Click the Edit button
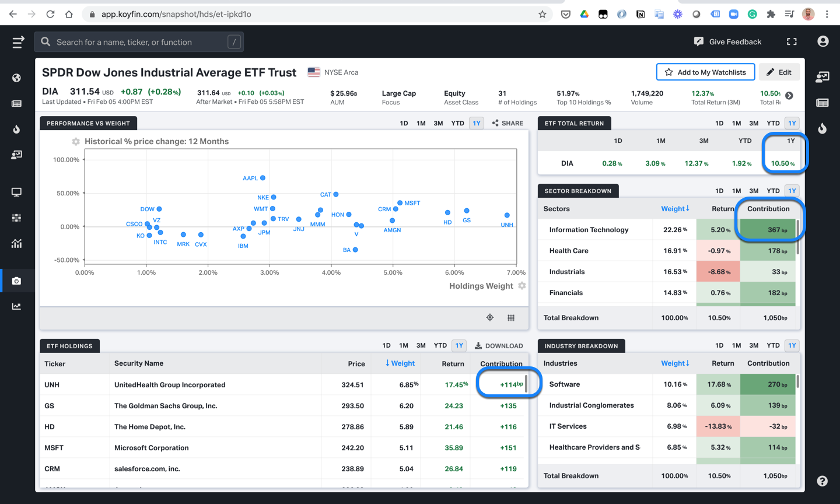The height and width of the screenshot is (504, 840). pyautogui.click(x=779, y=72)
